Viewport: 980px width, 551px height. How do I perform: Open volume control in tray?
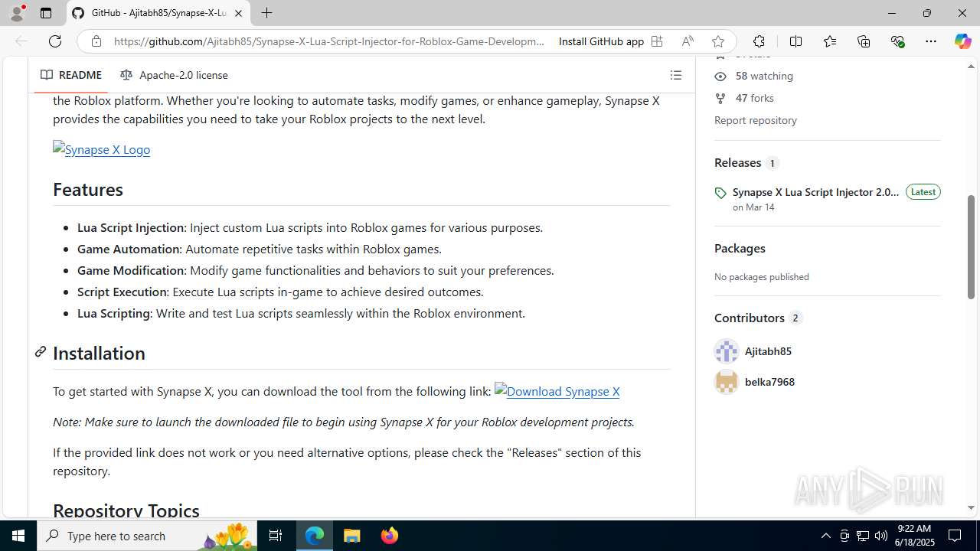(880, 536)
